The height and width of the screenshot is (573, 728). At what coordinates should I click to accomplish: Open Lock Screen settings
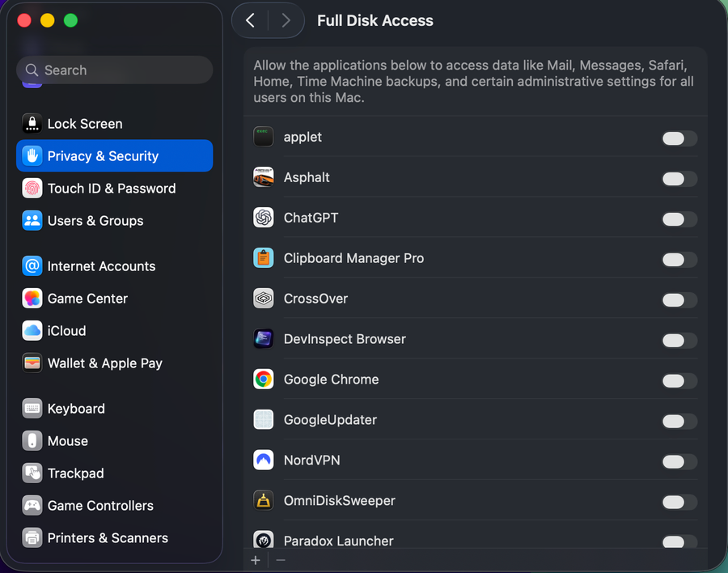click(115, 124)
